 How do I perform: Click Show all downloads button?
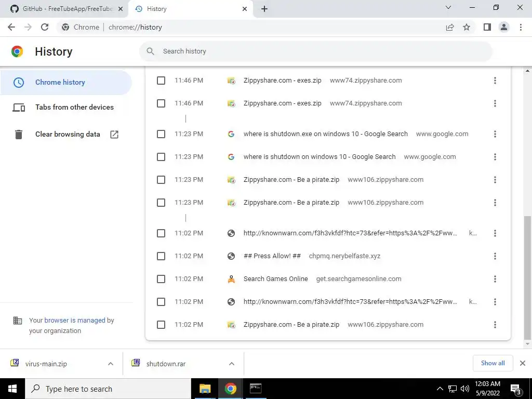tap(493, 363)
